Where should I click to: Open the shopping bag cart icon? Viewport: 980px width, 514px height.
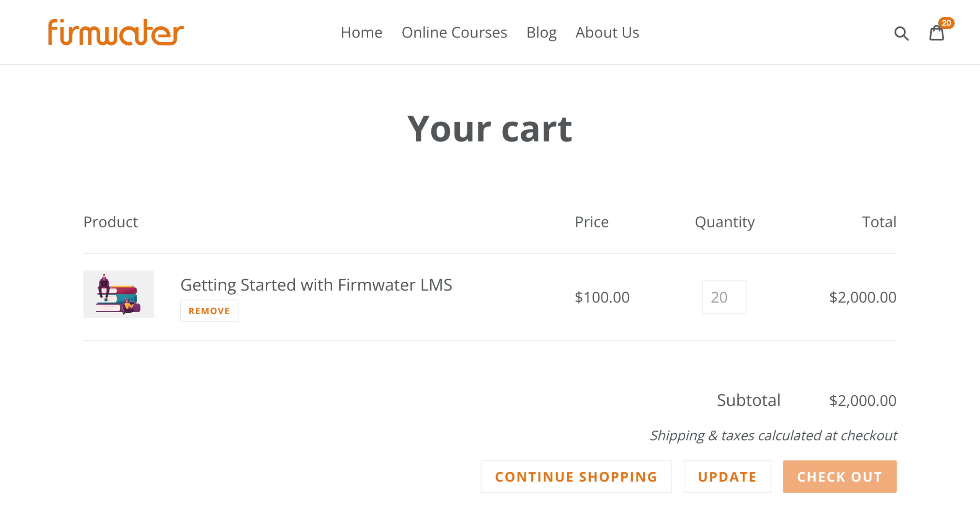[936, 33]
